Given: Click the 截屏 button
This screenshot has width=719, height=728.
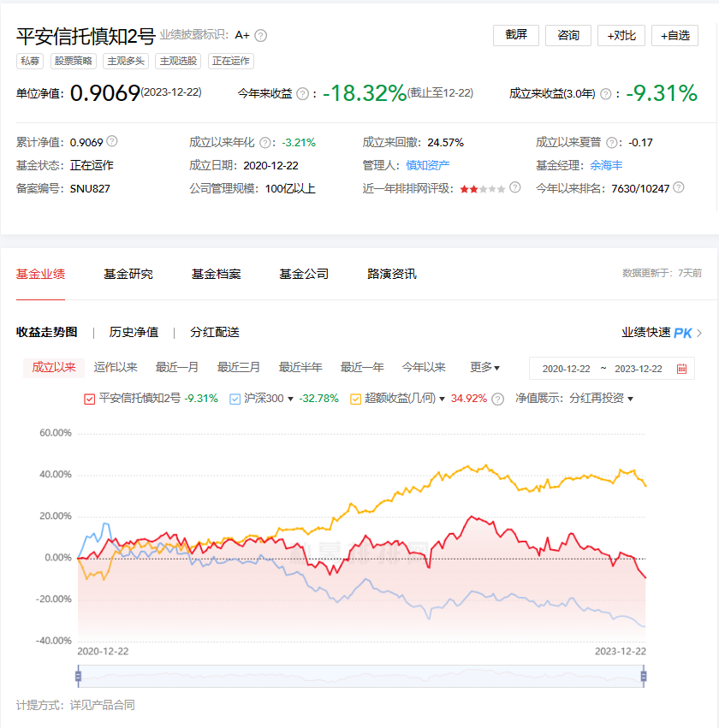Looking at the screenshot, I should pos(516,35).
